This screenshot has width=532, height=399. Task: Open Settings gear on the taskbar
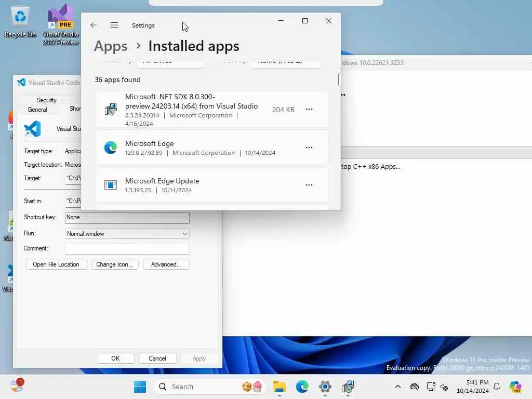point(325,387)
